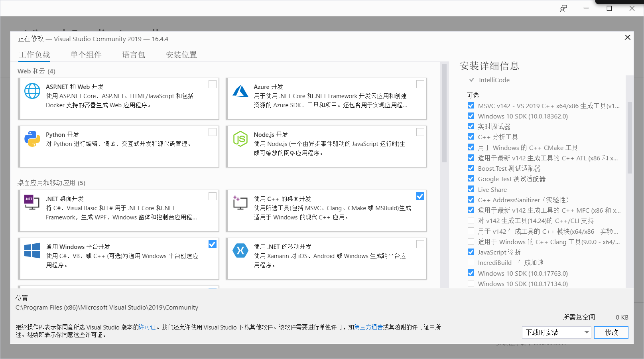
Task: Click the Xamarin mobile development icon
Action: [x=240, y=251]
